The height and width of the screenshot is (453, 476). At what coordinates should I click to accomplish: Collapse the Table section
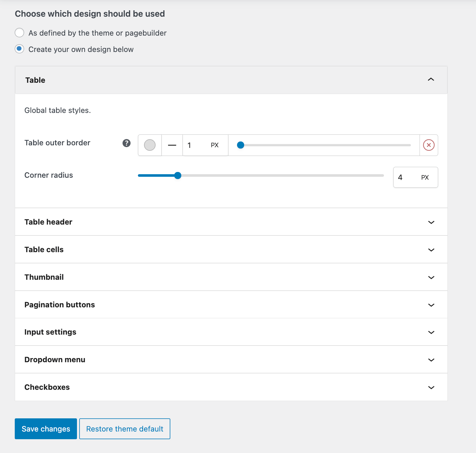431,80
